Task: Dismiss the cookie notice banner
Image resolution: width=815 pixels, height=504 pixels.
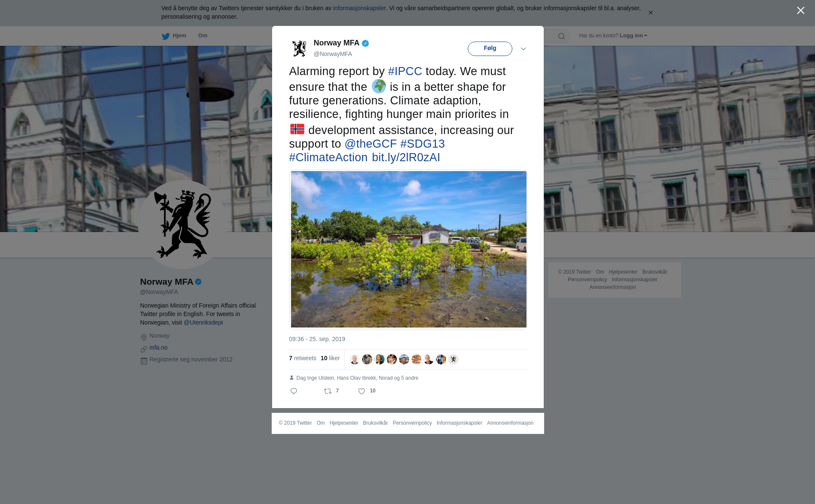Action: pyautogui.click(x=650, y=13)
